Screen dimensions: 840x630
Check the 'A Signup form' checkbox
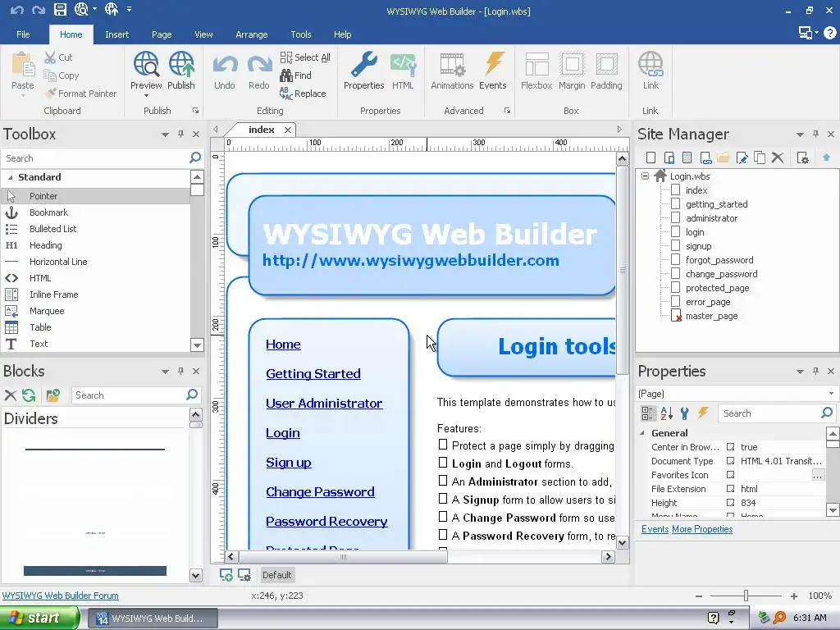coord(442,499)
